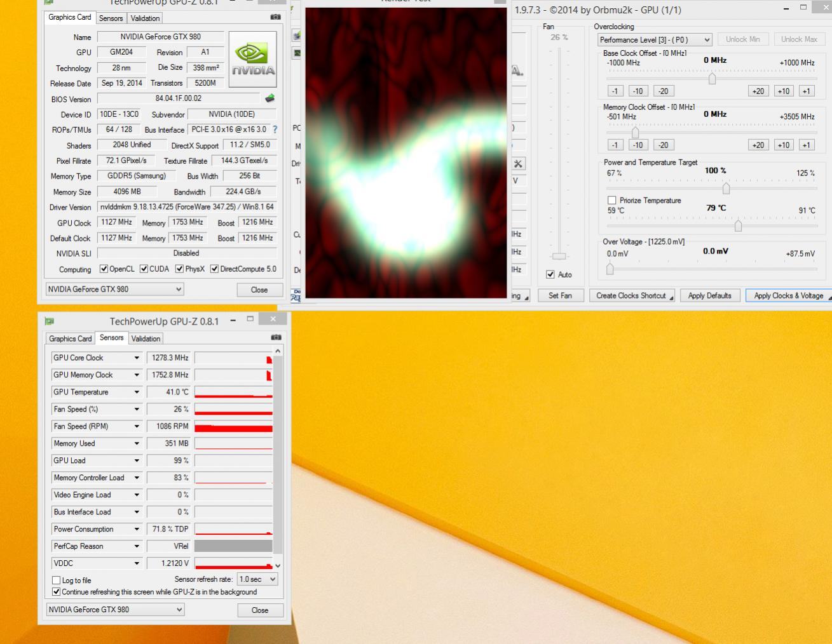Click Close in the Graphics Card window
The image size is (832, 644).
pyautogui.click(x=259, y=290)
